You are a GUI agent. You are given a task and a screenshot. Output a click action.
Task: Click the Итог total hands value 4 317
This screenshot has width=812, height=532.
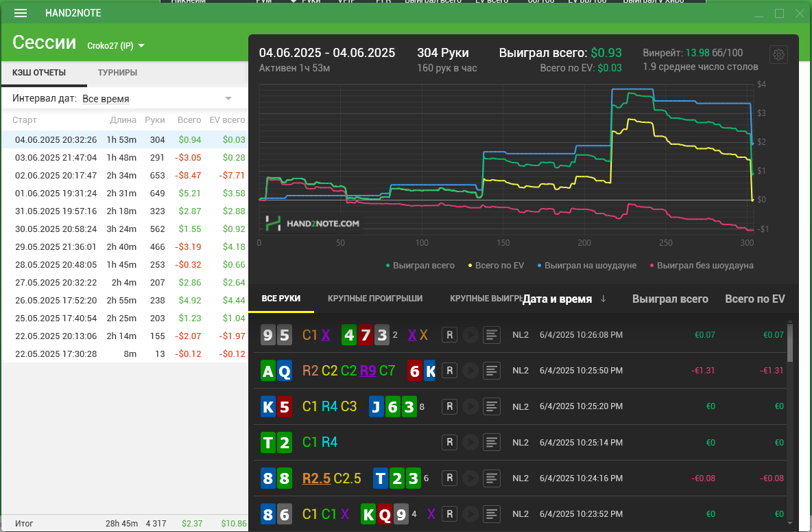tap(156, 524)
